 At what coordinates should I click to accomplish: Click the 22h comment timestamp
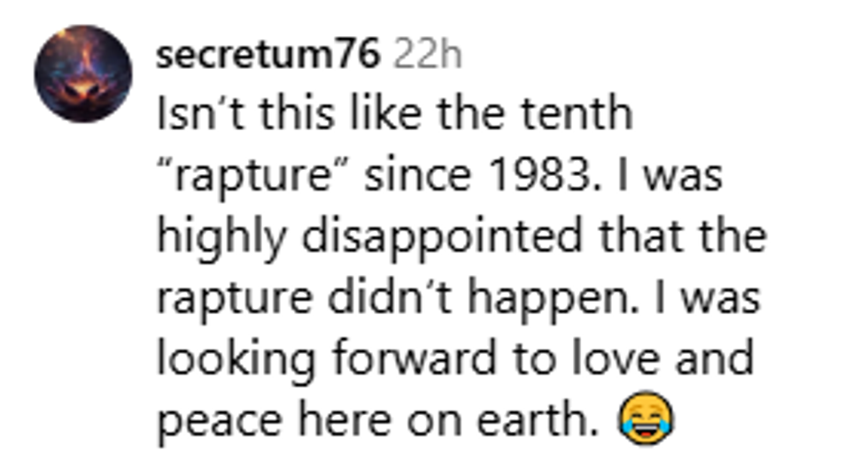pyautogui.click(x=427, y=56)
